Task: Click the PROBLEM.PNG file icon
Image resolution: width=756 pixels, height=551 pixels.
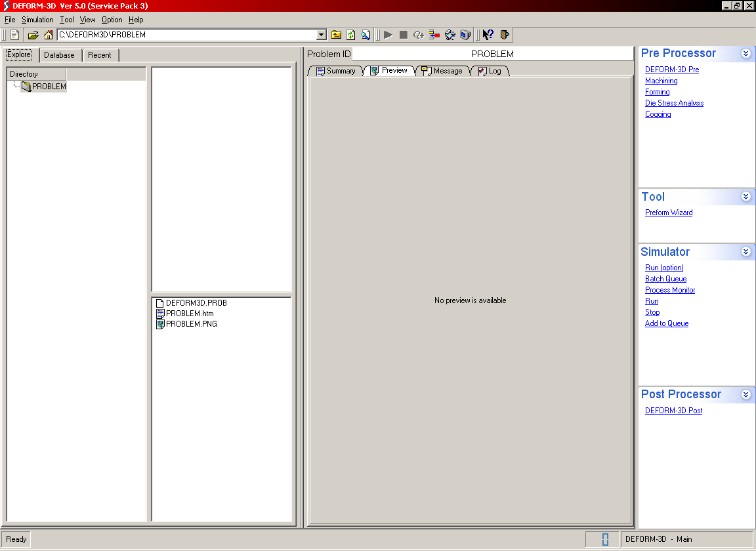Action: tap(160, 324)
